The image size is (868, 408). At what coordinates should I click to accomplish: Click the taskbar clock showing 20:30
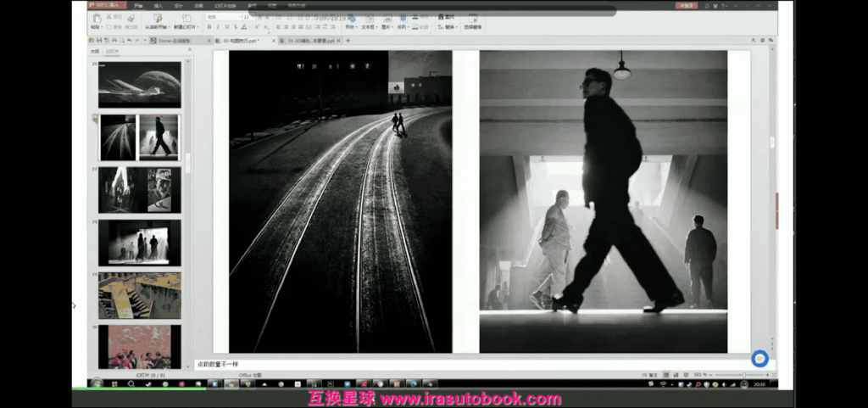759,384
